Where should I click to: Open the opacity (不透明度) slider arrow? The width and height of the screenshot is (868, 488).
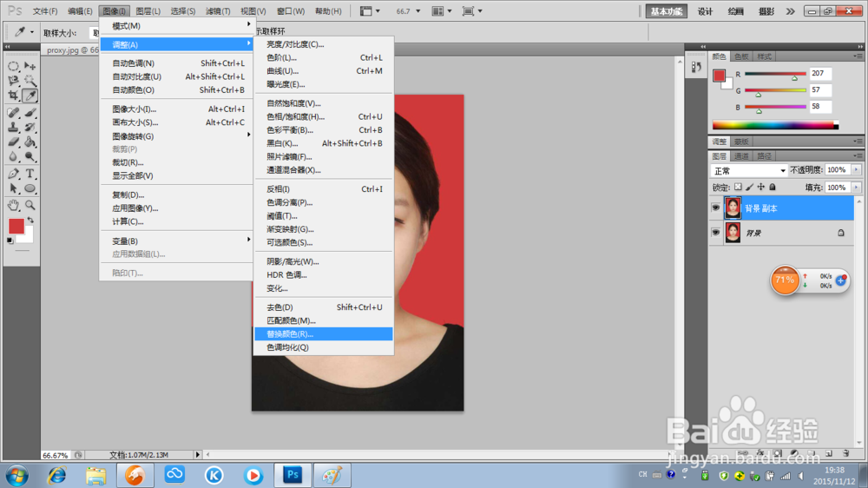click(856, 170)
